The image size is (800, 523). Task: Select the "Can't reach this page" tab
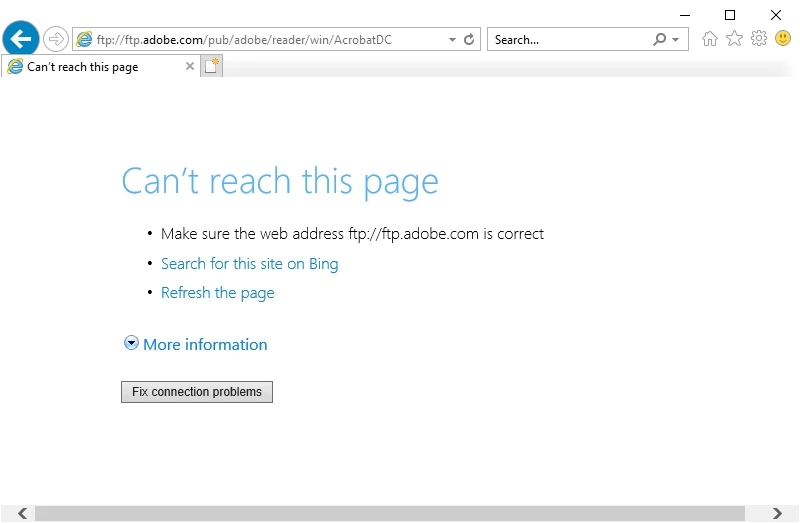(101, 66)
